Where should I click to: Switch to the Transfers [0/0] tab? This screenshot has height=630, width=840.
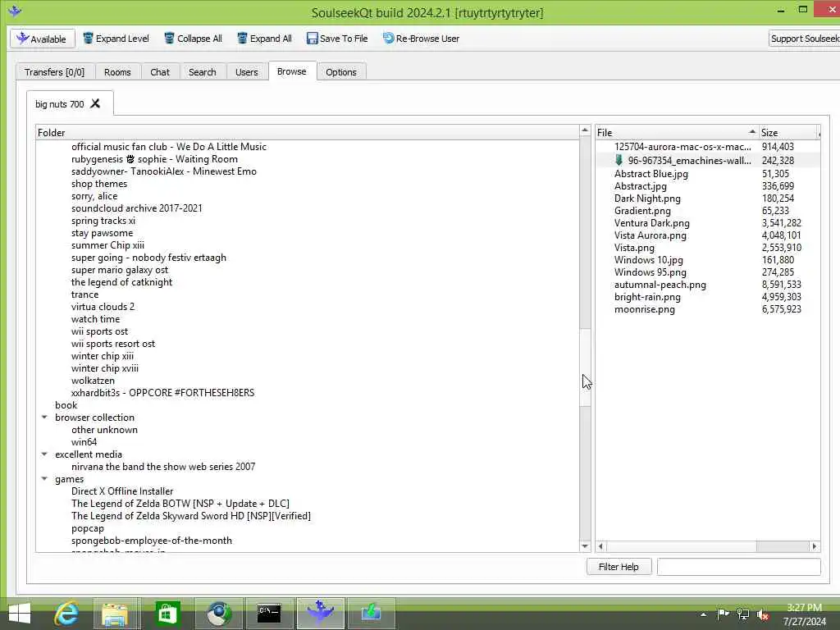tap(55, 72)
